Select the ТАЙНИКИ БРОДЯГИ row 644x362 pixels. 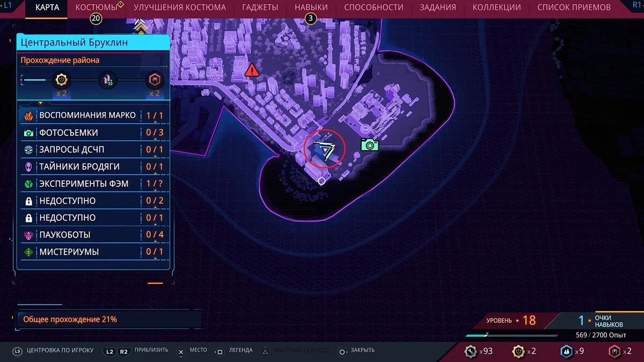coord(93,167)
